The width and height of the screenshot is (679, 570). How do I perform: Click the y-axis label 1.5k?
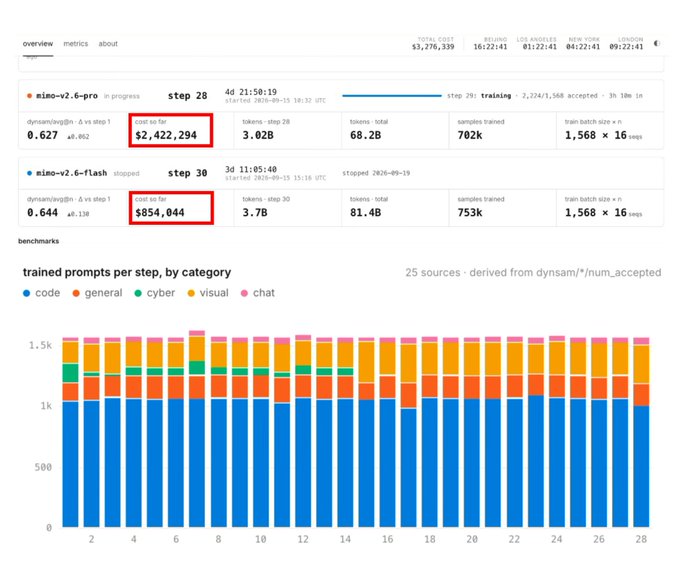tap(40, 346)
